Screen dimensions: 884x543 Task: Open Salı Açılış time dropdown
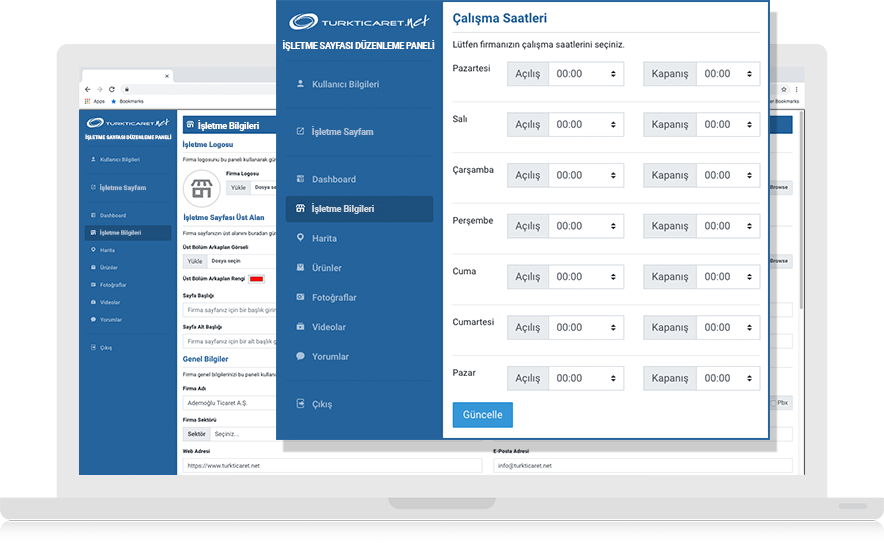586,125
